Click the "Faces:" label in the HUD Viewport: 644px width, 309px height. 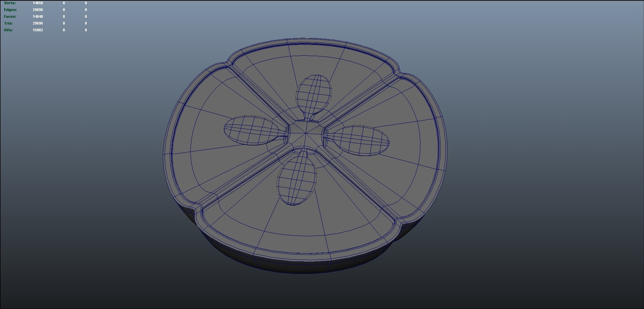(x=10, y=16)
